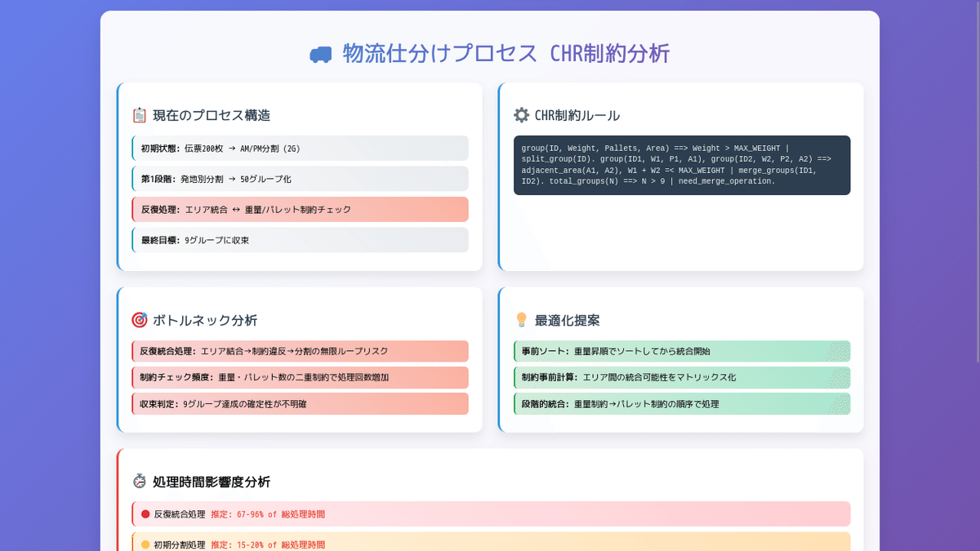
Task: Click the 初期状態 process step entry
Action: click(x=300, y=148)
